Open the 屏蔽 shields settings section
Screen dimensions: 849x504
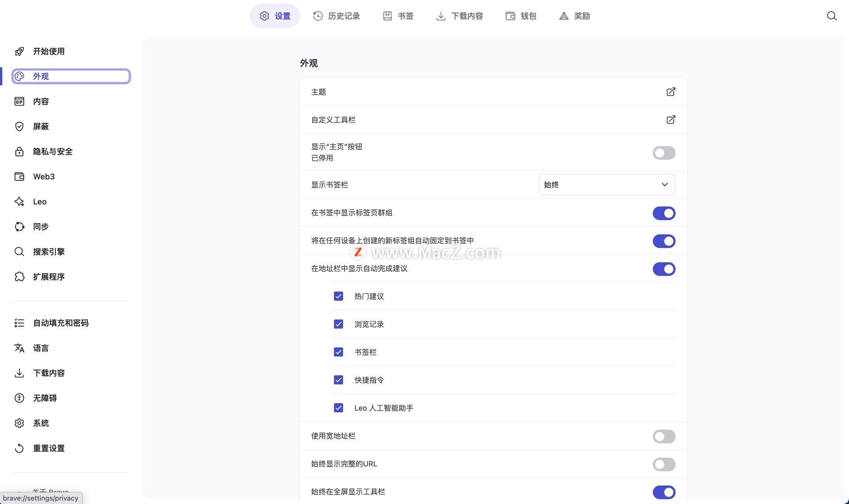point(41,126)
